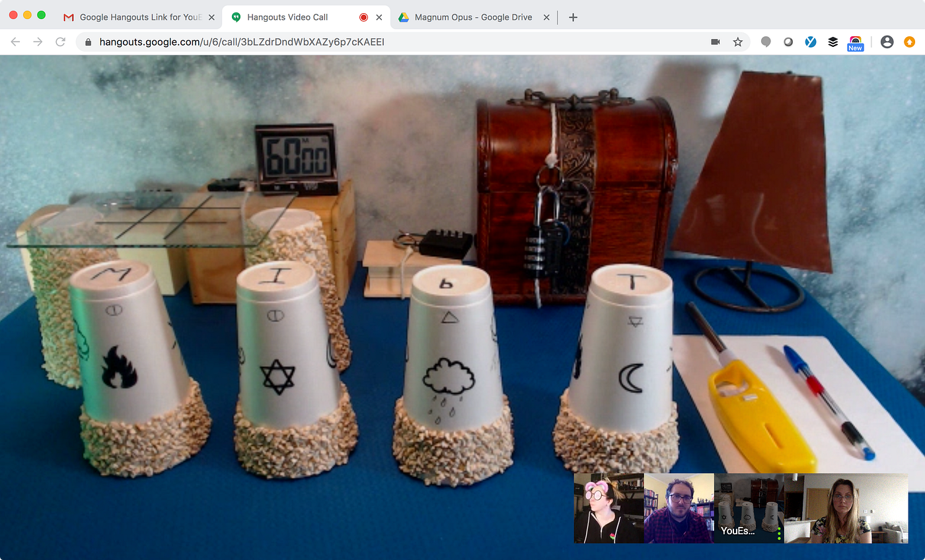
Task: Click the stacked layers extension icon
Action: 832,42
